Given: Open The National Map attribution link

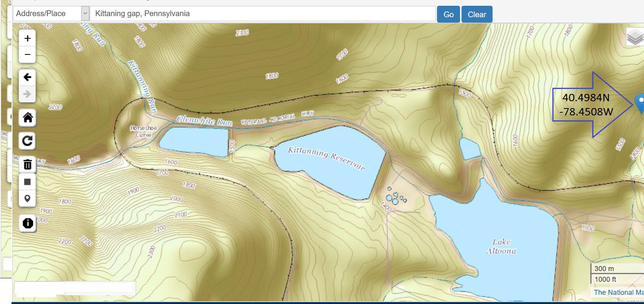Looking at the screenshot, I should [x=618, y=292].
